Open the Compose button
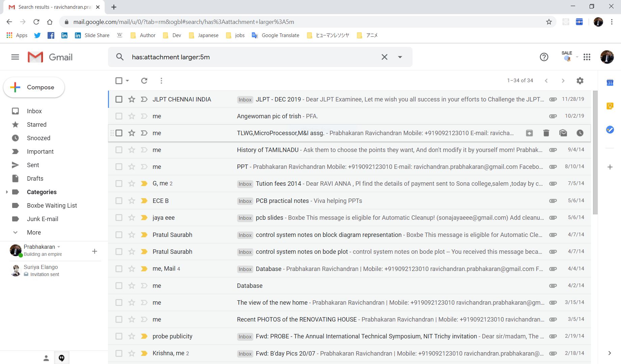 (34, 87)
